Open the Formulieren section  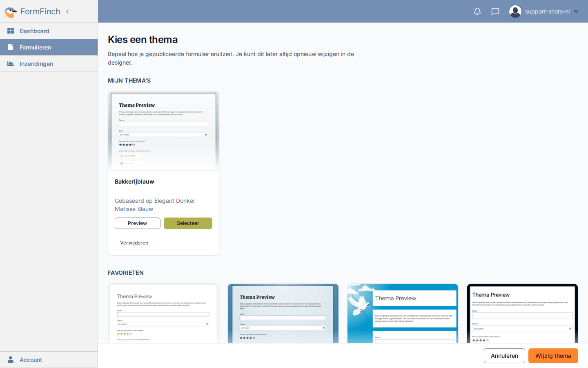(49, 47)
